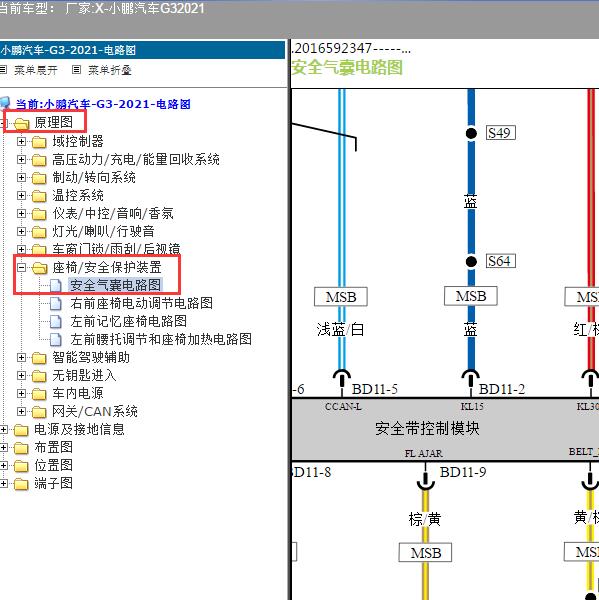Click folder icon beside 无钥匙进入
The height and width of the screenshot is (600, 599).
(39, 376)
